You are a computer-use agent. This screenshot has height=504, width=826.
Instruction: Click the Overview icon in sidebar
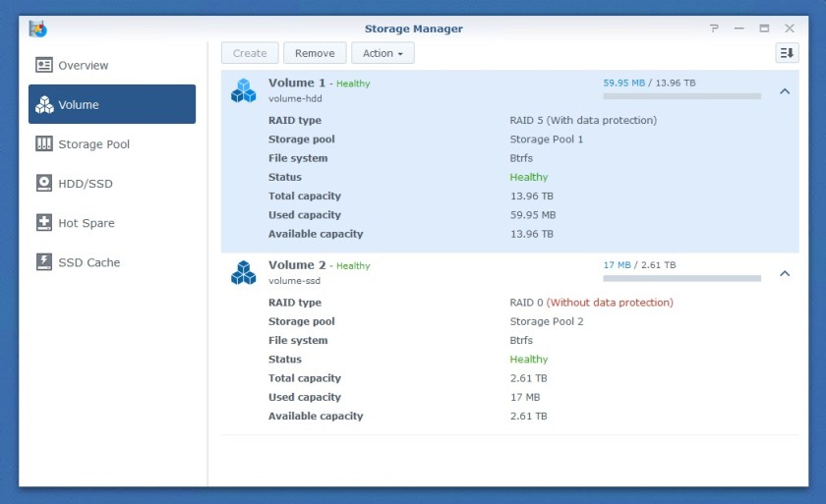pos(44,65)
